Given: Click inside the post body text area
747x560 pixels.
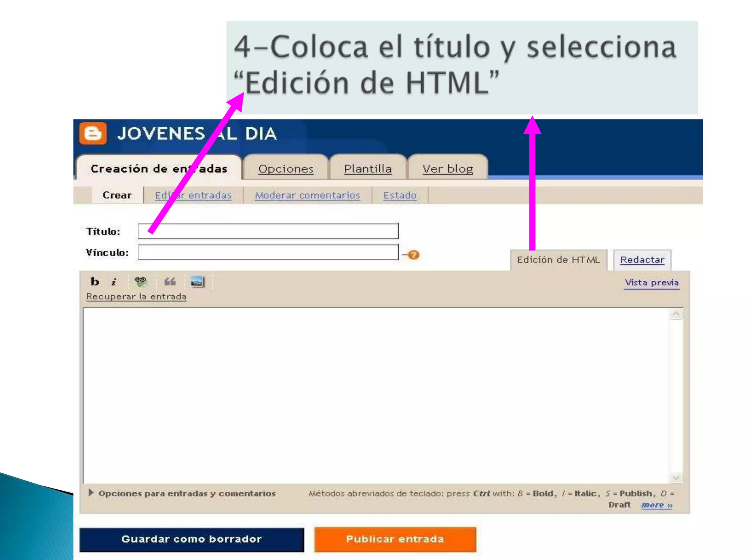Looking at the screenshot, I should tap(376, 396).
